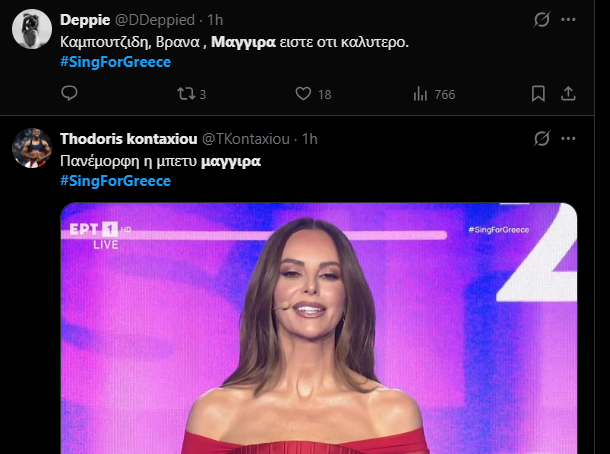Click the Thodoris kontaxiou display name
610x454 pixels.
pyautogui.click(x=128, y=138)
